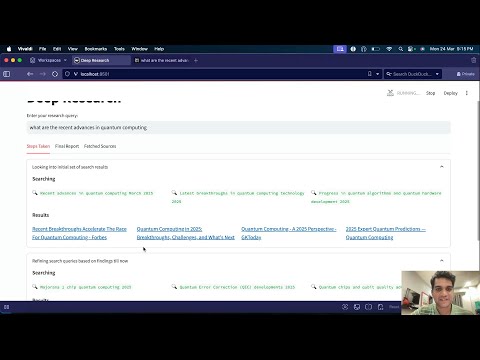Go back using the browser back arrow

pos(30,74)
